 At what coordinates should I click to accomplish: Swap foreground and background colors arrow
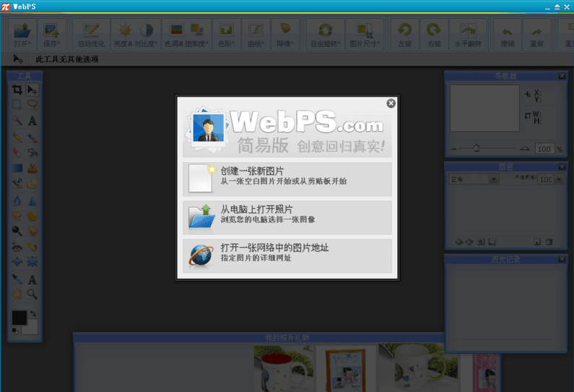(33, 314)
